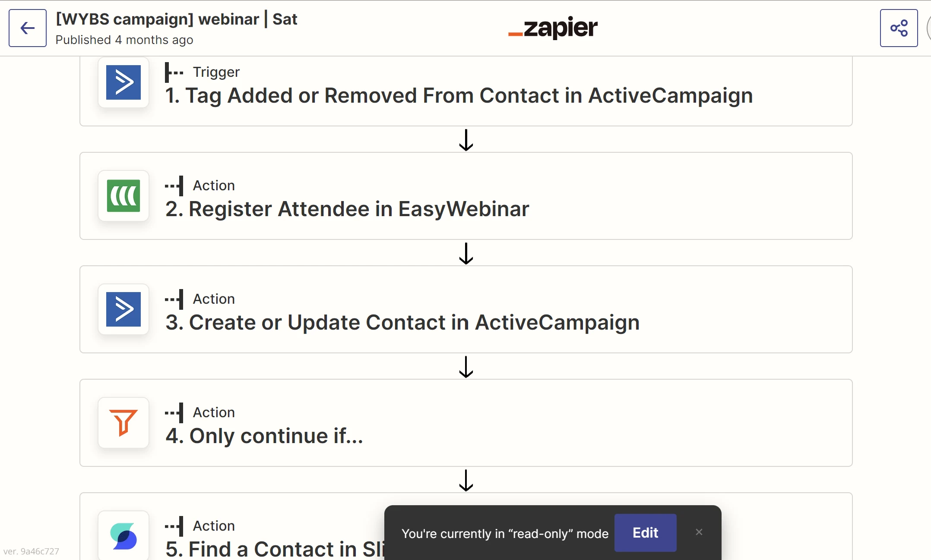Select ActiveCampaign icon in step 3
Screen dimensions: 931x560
click(x=123, y=309)
